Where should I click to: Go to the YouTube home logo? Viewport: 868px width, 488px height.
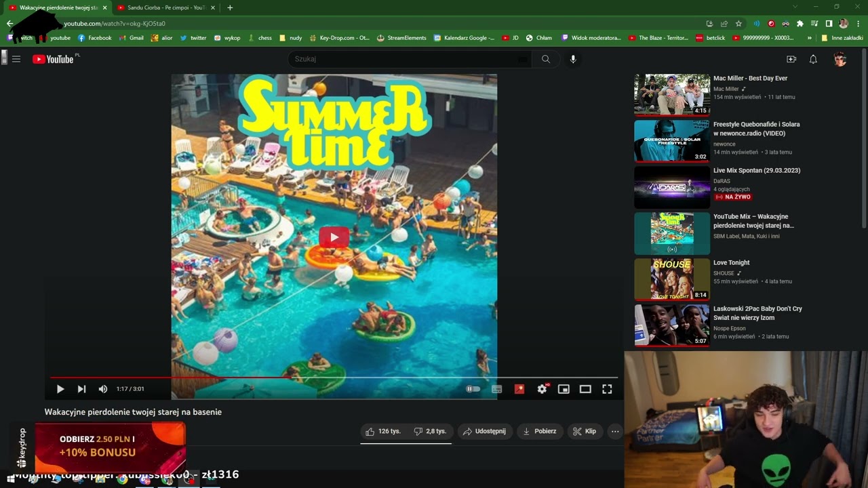pyautogui.click(x=53, y=59)
